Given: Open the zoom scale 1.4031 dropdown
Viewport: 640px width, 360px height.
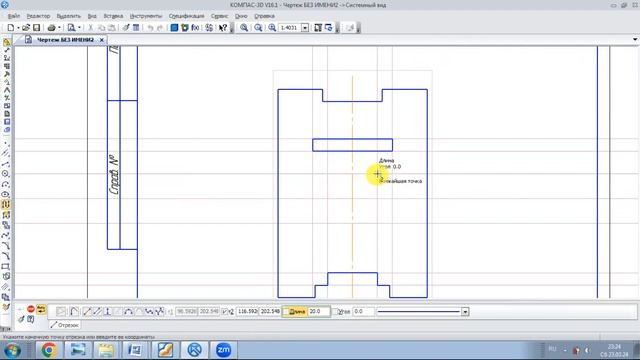Looking at the screenshot, I should point(305,28).
